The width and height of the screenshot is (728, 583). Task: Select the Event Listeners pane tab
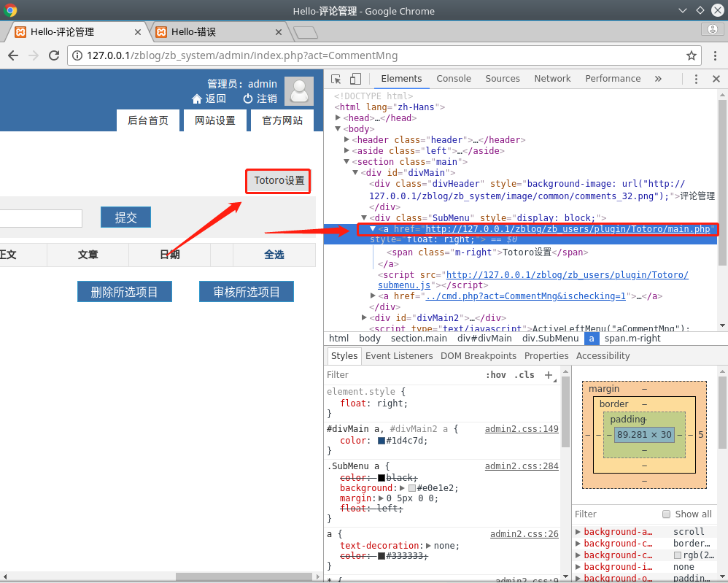click(x=399, y=356)
